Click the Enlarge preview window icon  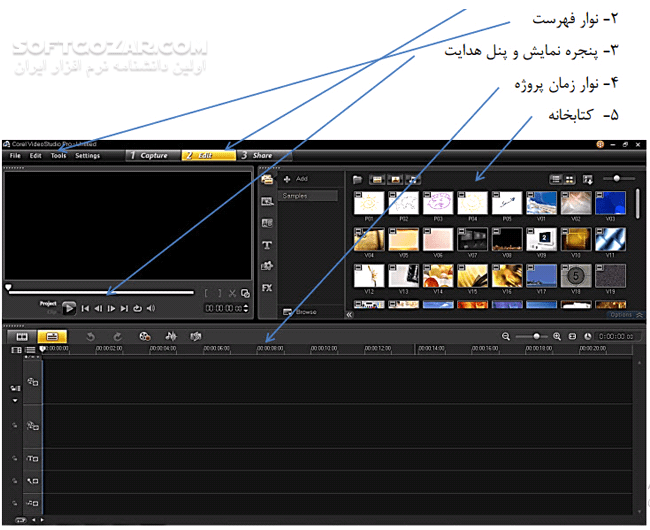click(245, 293)
